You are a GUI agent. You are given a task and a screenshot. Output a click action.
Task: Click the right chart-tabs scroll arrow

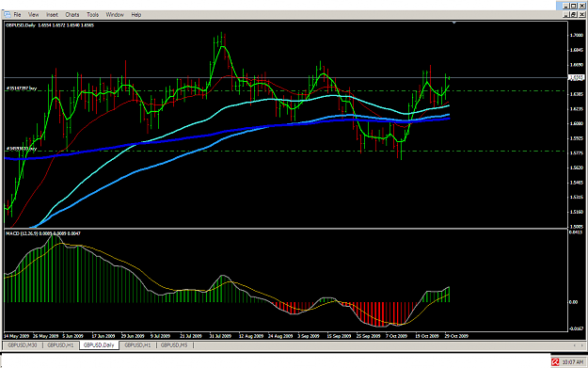pos(582,345)
